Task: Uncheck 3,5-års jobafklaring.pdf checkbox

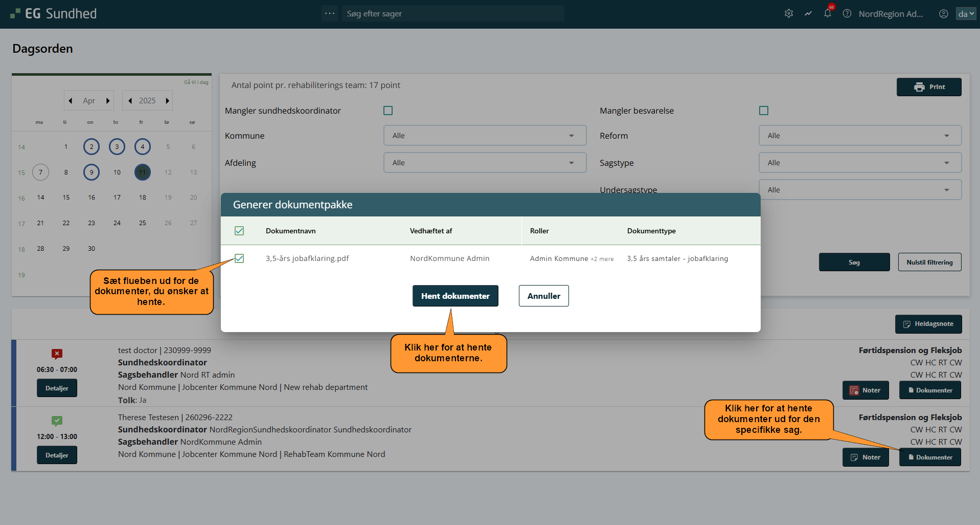Action: (x=239, y=258)
